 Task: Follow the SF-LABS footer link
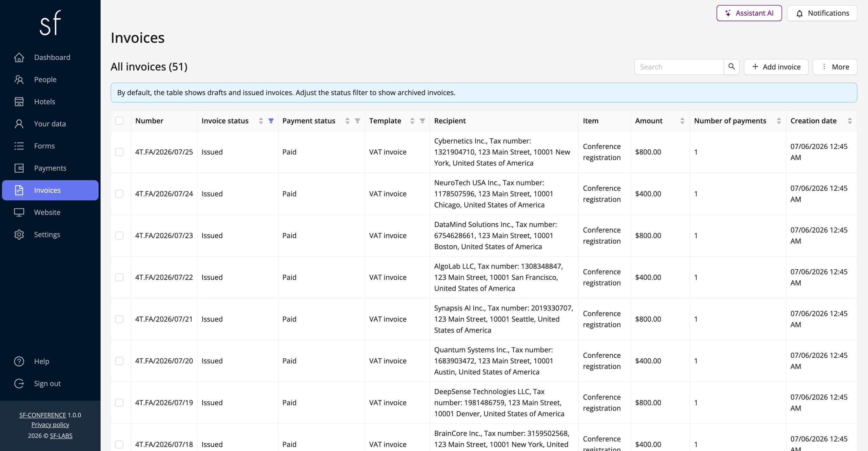pos(61,435)
